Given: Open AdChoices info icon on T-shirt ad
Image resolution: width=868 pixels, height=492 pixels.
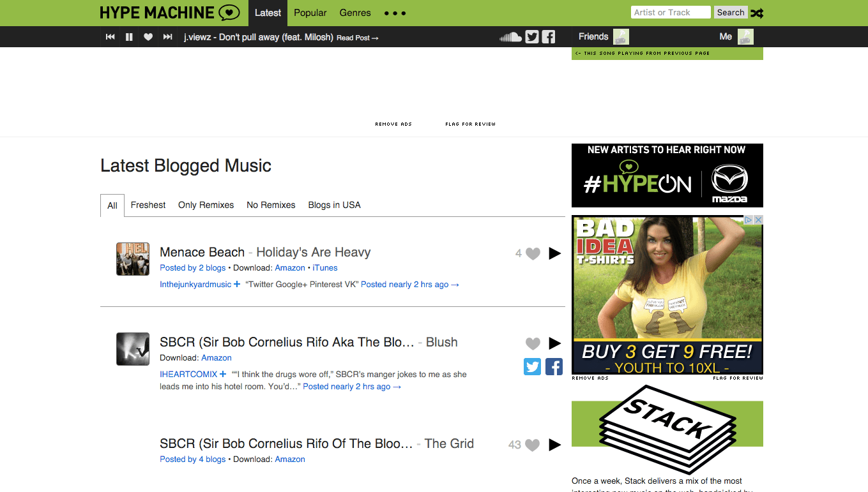Looking at the screenshot, I should tap(749, 220).
